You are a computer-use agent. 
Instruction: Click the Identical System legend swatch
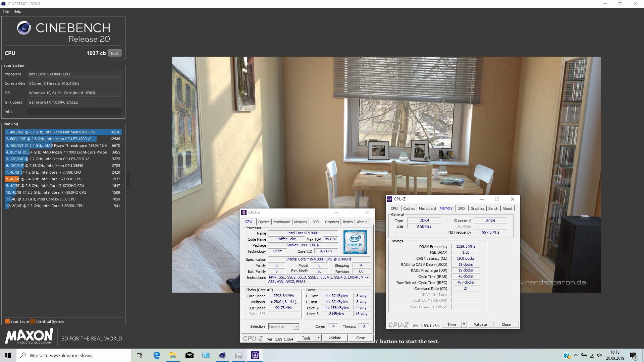coord(33,321)
